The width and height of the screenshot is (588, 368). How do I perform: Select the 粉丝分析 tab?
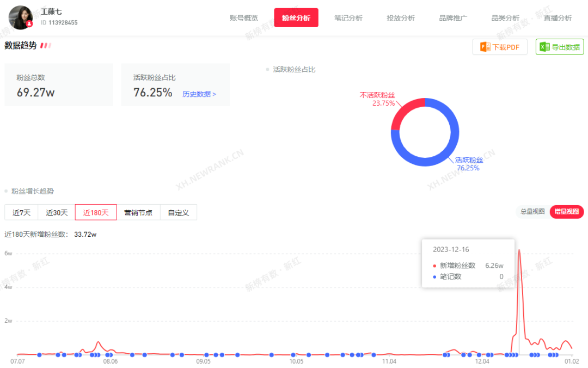(296, 17)
